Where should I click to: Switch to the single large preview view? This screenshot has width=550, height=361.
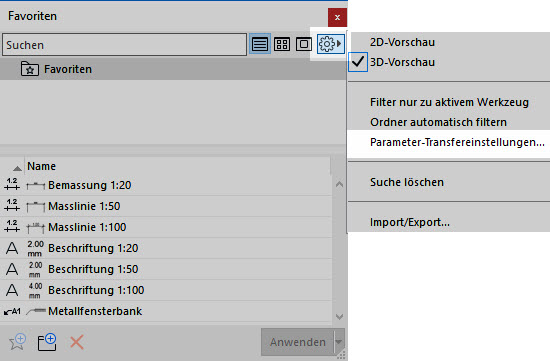[304, 44]
